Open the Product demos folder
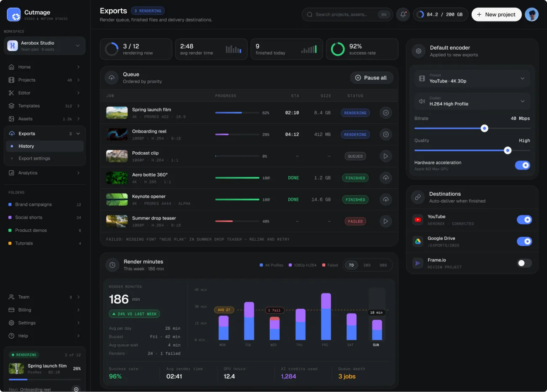547x392 pixels. 45,230
